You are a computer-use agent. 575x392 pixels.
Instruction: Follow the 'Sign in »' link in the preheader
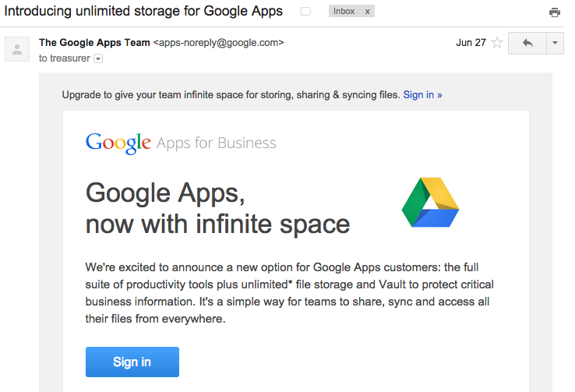tap(422, 95)
